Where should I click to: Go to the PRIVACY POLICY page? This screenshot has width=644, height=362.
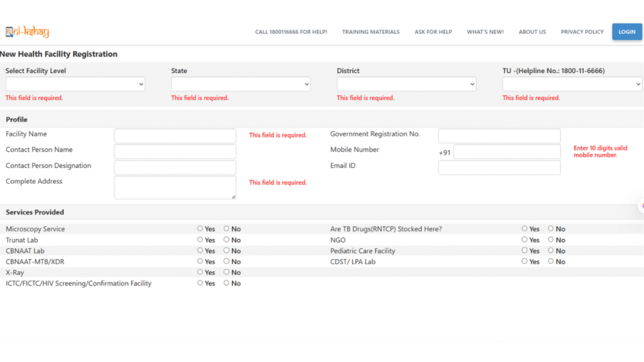(582, 32)
